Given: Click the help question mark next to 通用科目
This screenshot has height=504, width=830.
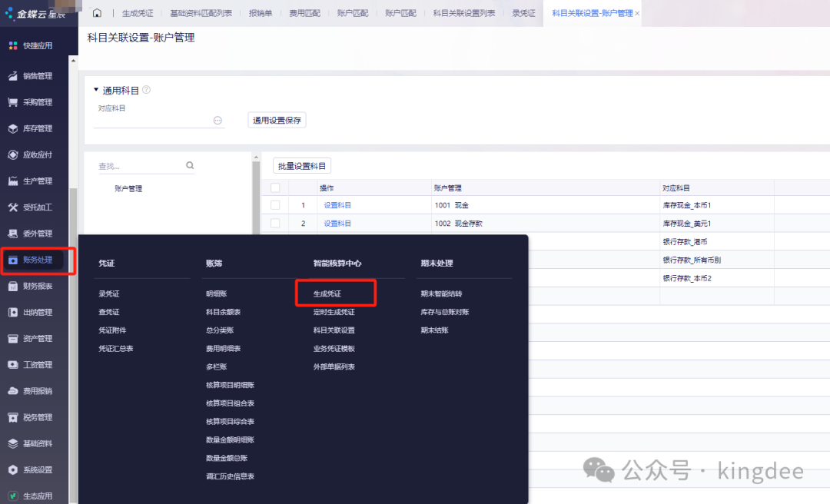Looking at the screenshot, I should tap(146, 90).
